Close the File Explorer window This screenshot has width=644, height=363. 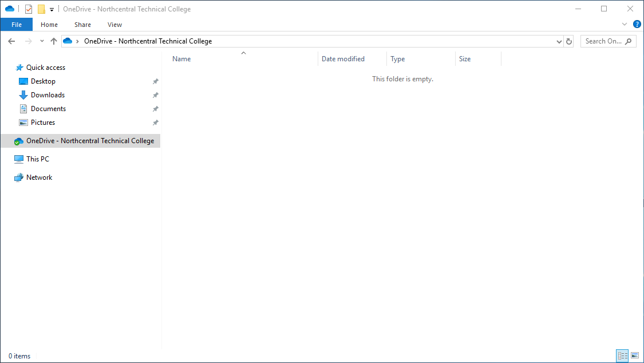pyautogui.click(x=630, y=9)
